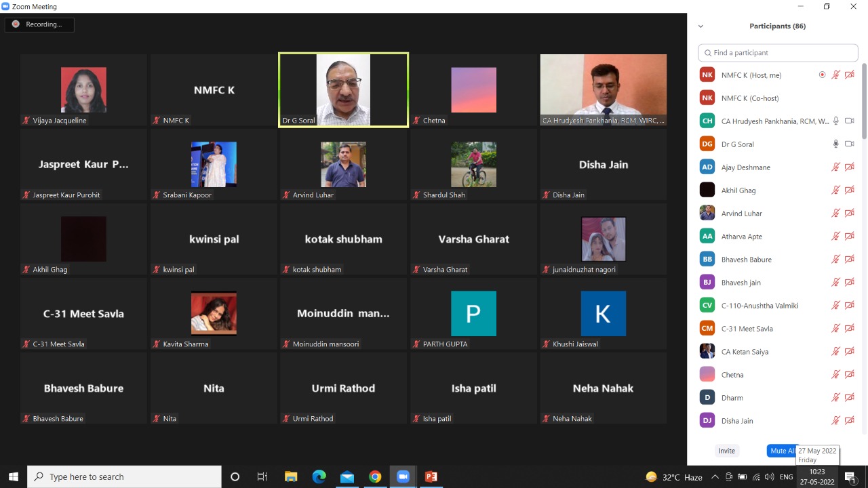This screenshot has width=868, height=488.
Task: Collapse the Participants panel using the chevron
Action: coord(701,26)
